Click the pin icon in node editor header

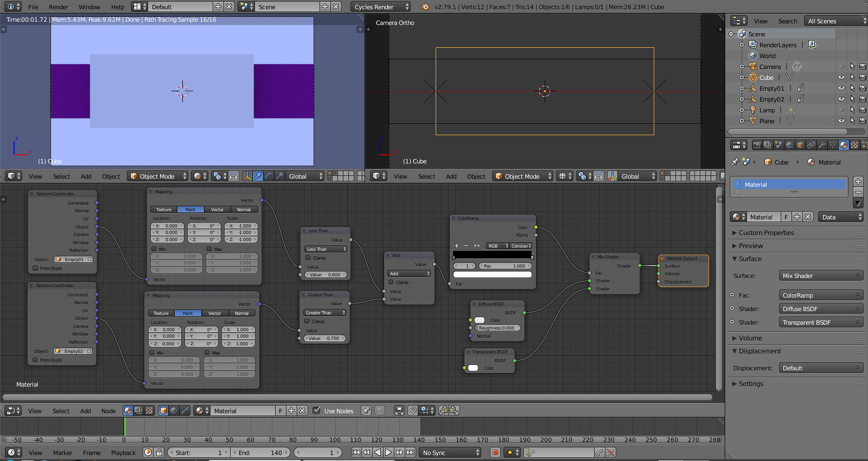366,411
